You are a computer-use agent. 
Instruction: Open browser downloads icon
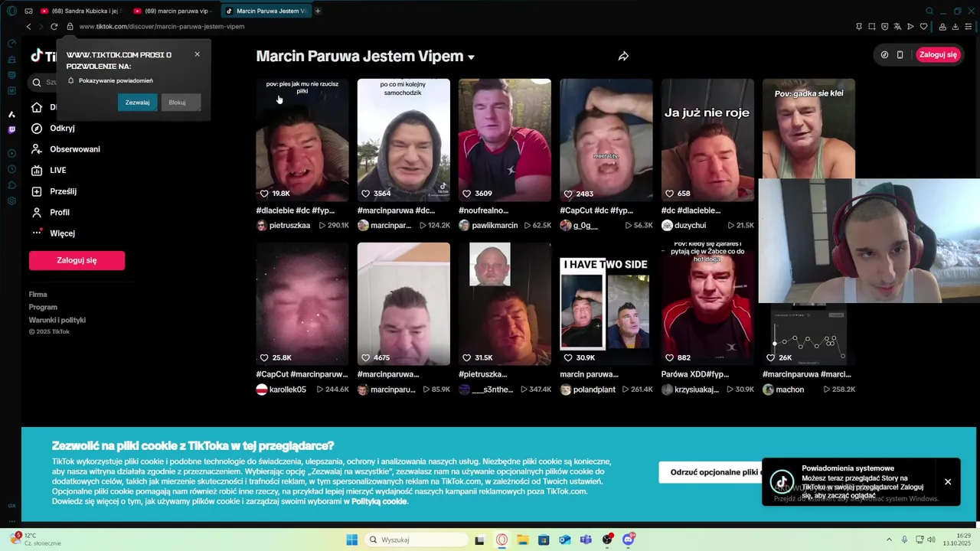[x=955, y=26]
